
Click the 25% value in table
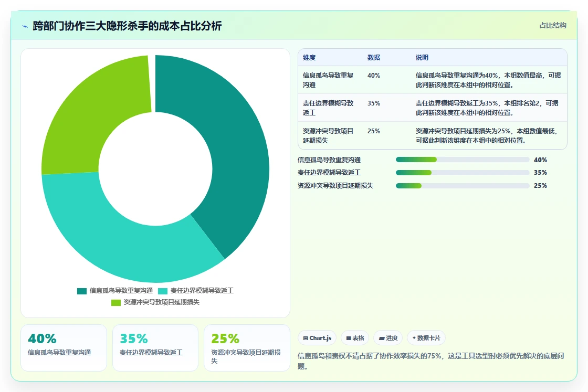tap(373, 131)
